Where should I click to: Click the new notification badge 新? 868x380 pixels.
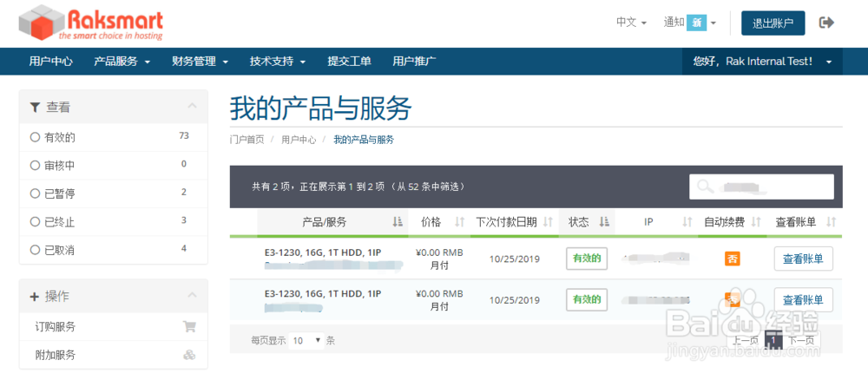[x=696, y=23]
